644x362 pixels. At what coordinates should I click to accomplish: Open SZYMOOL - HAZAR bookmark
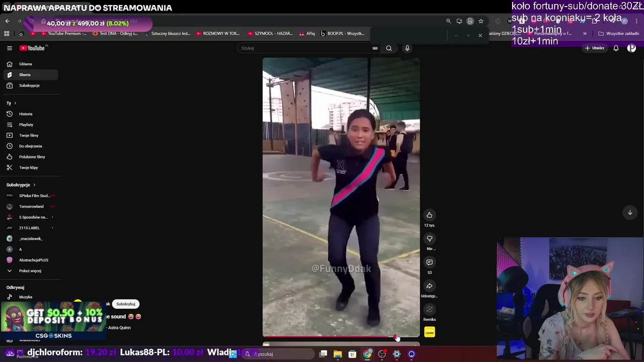(270, 34)
